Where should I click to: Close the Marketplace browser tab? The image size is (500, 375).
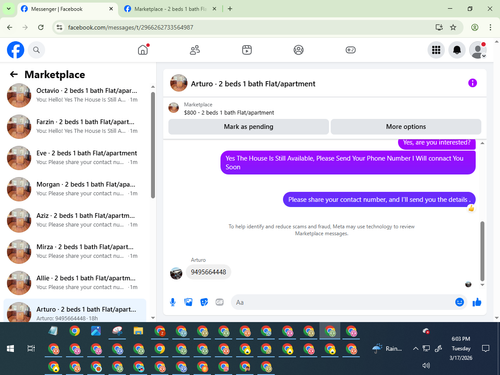(214, 9)
